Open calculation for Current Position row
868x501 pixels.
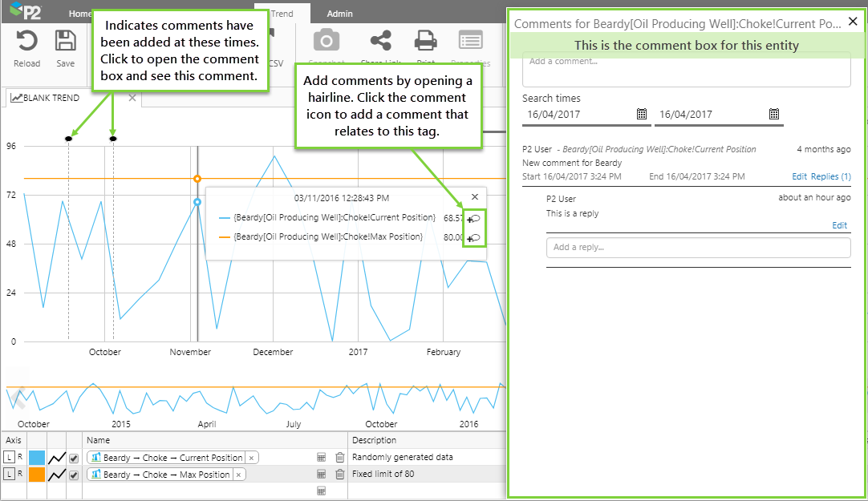[321, 458]
